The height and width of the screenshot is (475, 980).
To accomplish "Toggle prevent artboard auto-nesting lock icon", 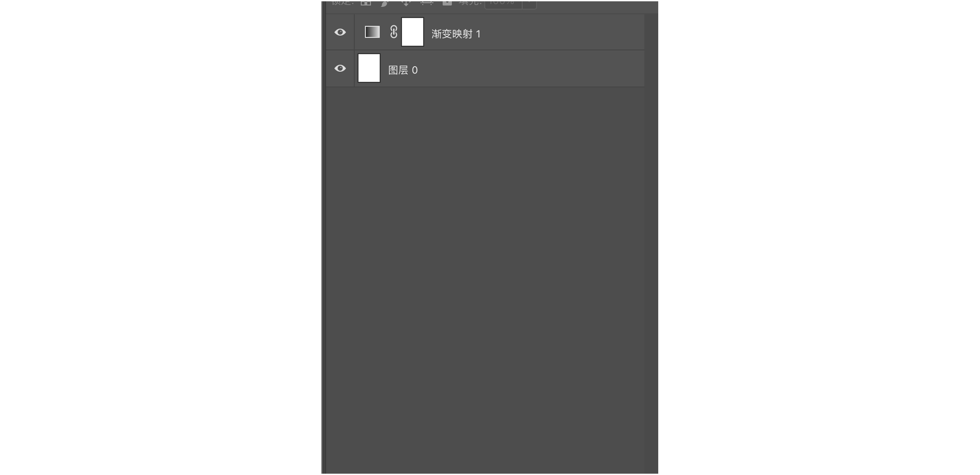I will pyautogui.click(x=427, y=3).
